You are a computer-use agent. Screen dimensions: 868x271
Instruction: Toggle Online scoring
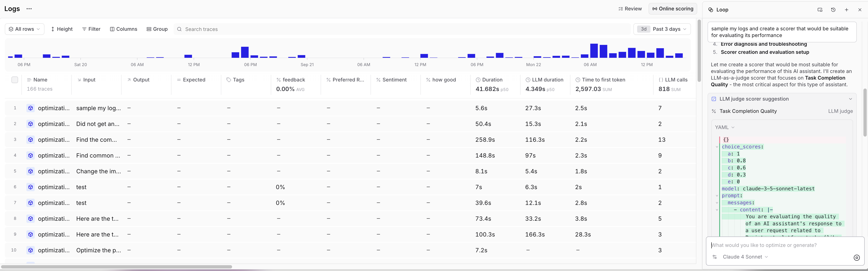tap(673, 9)
